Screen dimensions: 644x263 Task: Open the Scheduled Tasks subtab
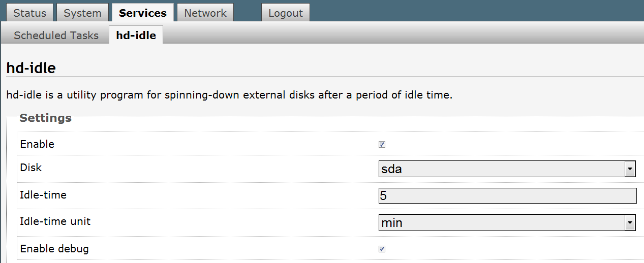tap(56, 36)
